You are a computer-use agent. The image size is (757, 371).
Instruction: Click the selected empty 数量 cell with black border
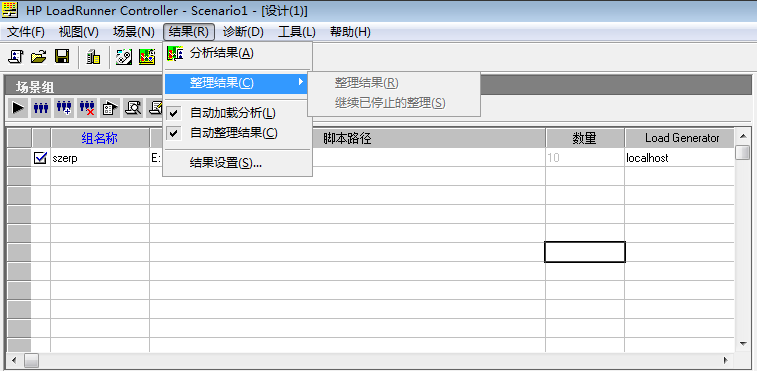[x=585, y=252]
